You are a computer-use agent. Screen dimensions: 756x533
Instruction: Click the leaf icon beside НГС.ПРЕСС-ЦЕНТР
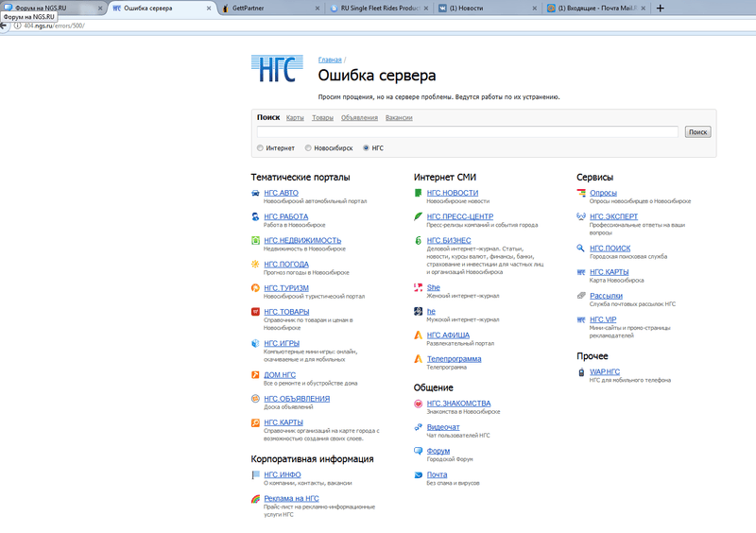click(418, 216)
